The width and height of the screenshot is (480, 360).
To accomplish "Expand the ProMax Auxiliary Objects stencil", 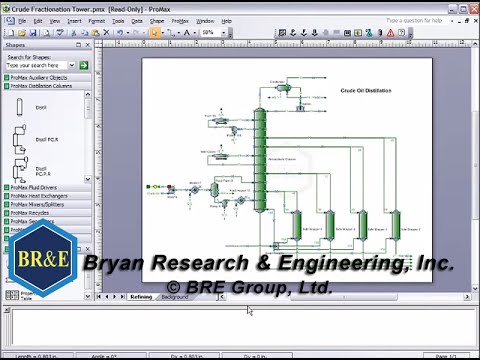I will (47, 78).
